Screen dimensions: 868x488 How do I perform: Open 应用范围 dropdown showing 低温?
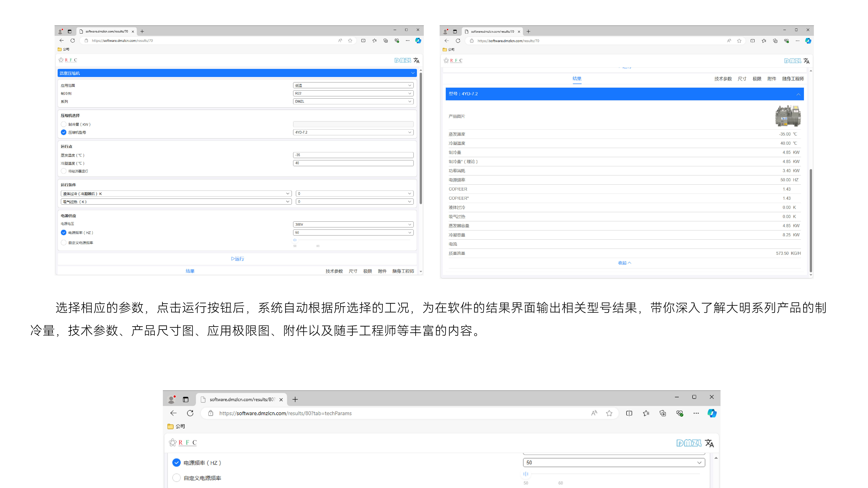(x=353, y=86)
